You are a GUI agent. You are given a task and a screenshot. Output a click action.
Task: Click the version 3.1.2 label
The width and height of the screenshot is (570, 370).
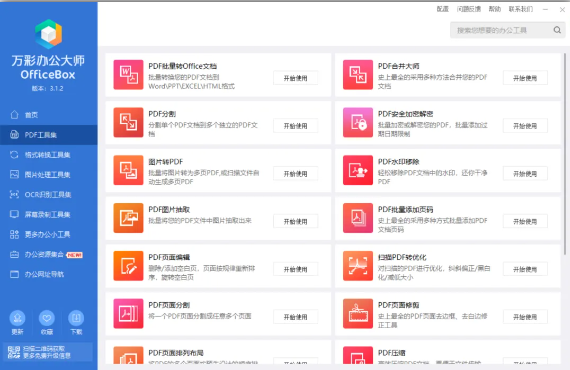(x=48, y=88)
